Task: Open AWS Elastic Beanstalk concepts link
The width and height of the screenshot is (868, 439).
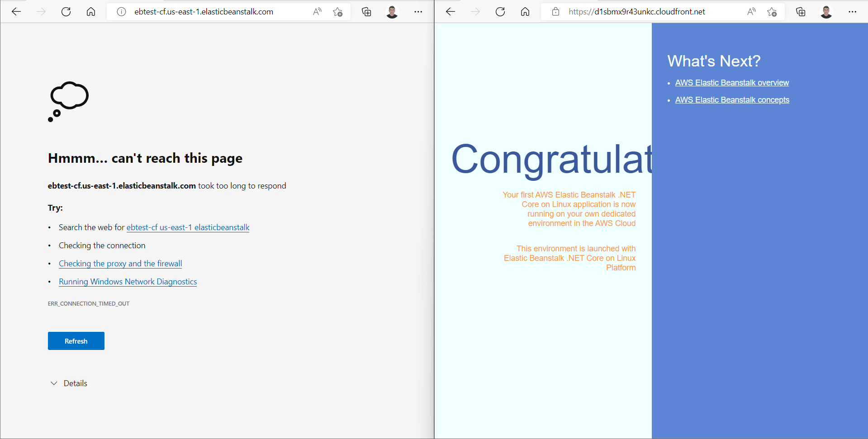Action: pos(732,100)
